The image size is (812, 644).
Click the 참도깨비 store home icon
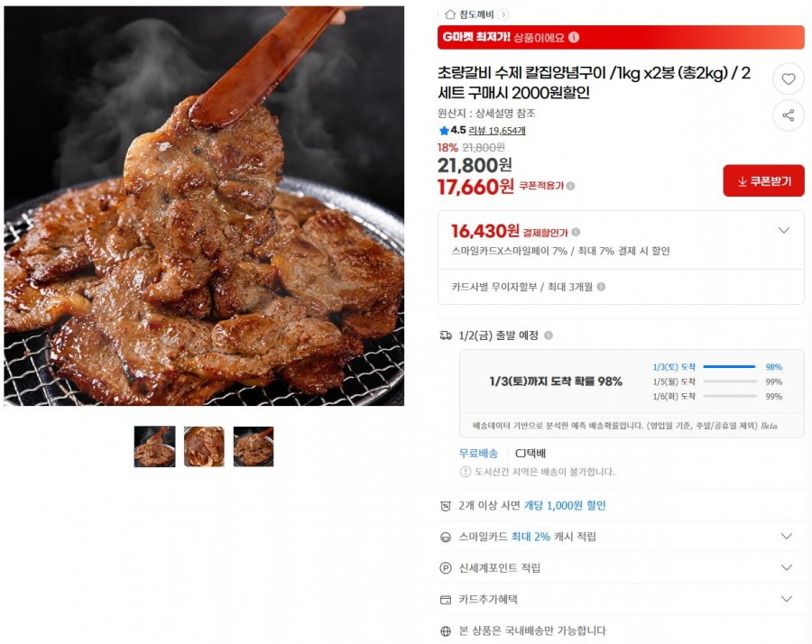(x=450, y=14)
